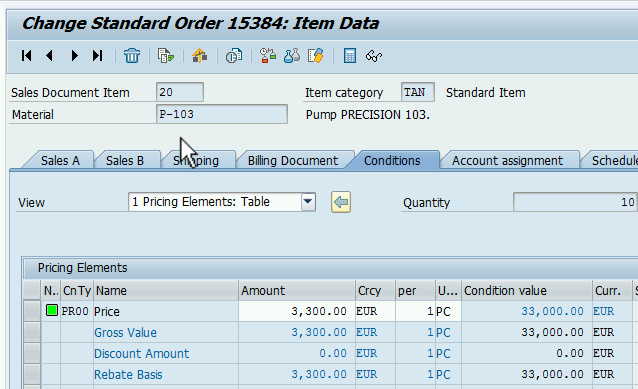The height and width of the screenshot is (389, 638).
Task: Click the PR00 currency cell EUR
Action: click(x=375, y=311)
